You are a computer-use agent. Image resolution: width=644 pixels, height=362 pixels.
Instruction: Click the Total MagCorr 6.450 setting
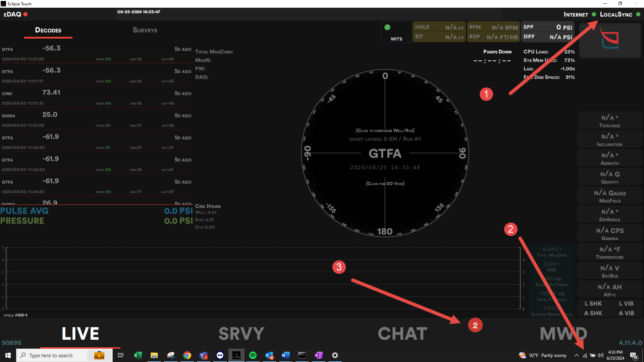(552, 252)
